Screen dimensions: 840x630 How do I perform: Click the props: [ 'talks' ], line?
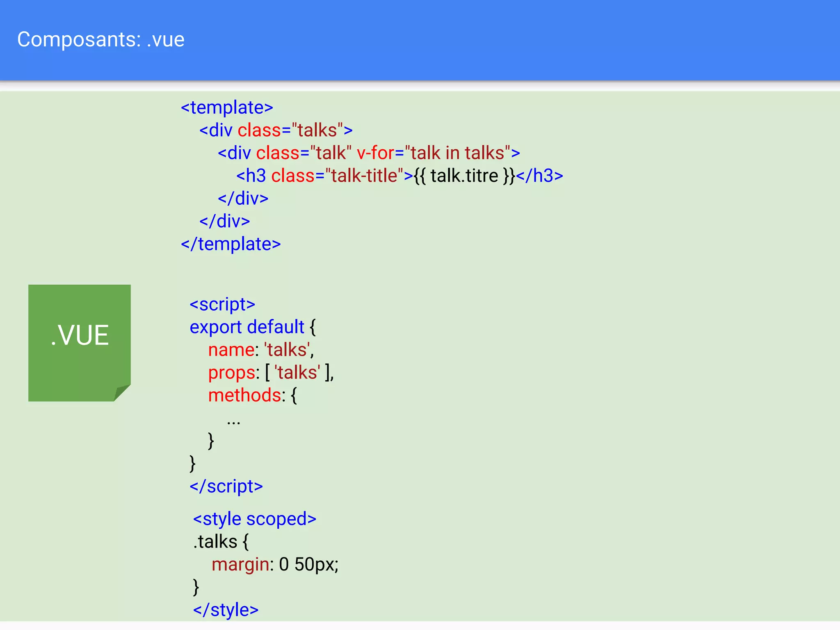pos(271,373)
